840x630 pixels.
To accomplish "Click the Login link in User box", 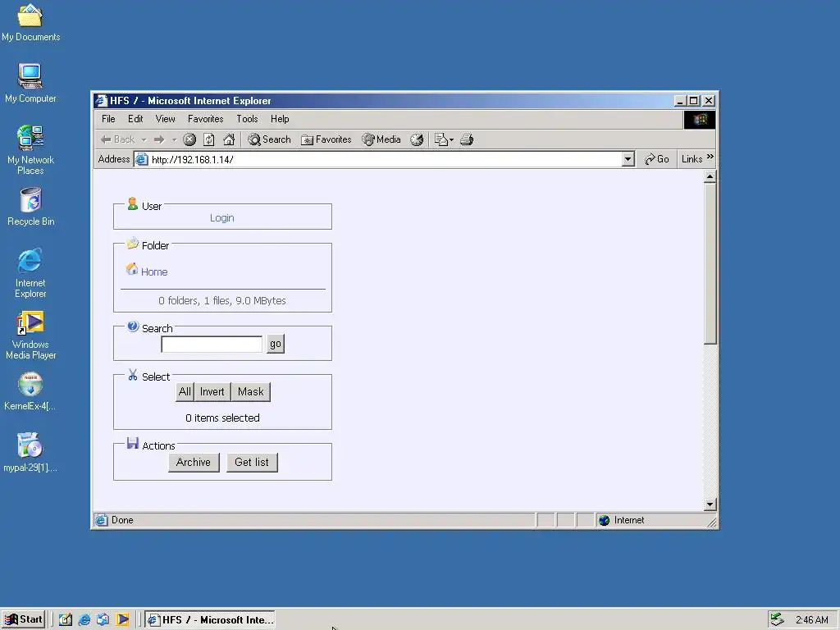I will [221, 218].
